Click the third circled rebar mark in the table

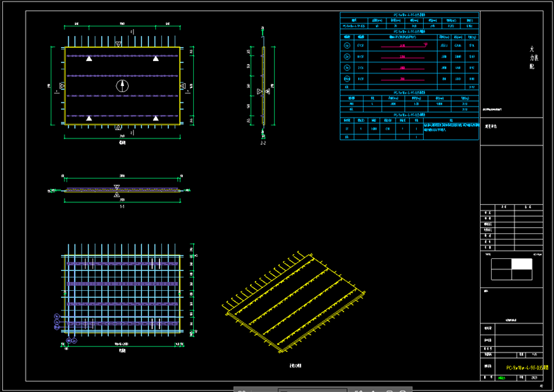347,67
